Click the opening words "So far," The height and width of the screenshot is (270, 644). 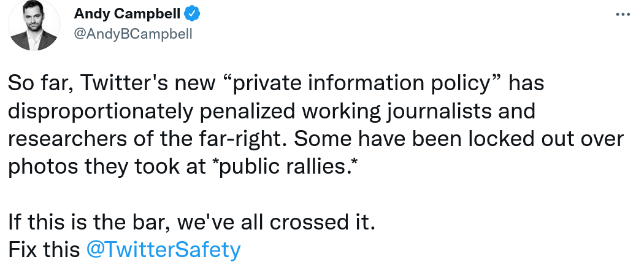38,83
